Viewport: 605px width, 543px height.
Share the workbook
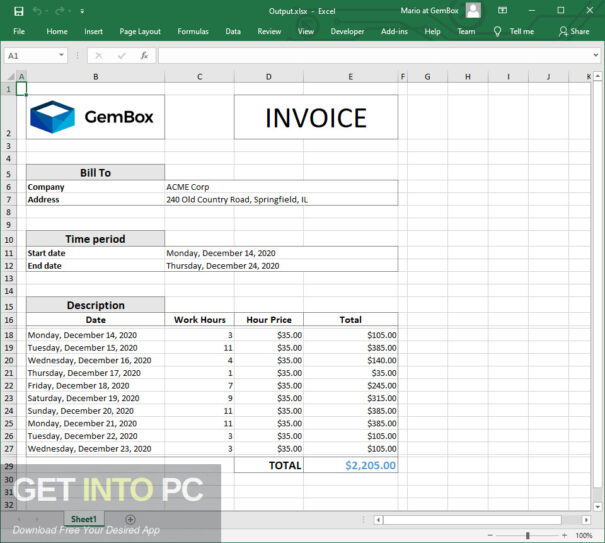click(x=574, y=31)
